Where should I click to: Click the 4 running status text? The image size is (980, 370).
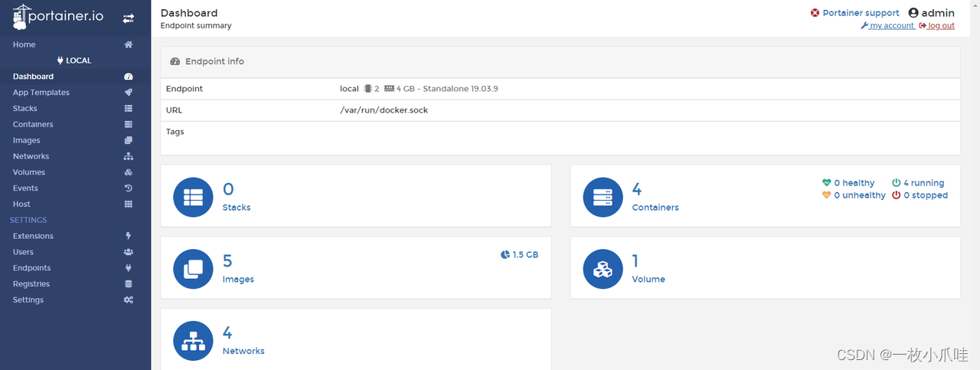[923, 183]
